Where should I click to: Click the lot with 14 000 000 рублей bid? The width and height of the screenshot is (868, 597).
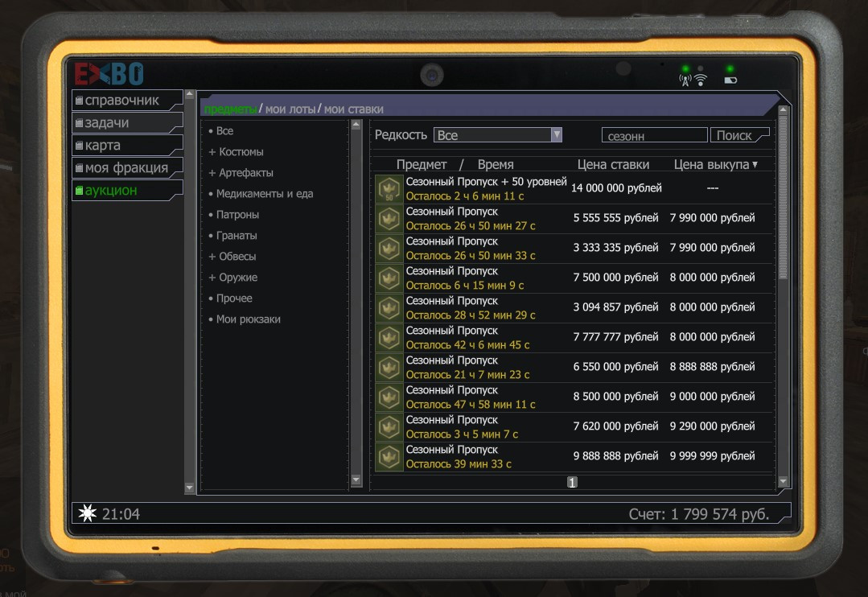pyautogui.click(x=574, y=189)
